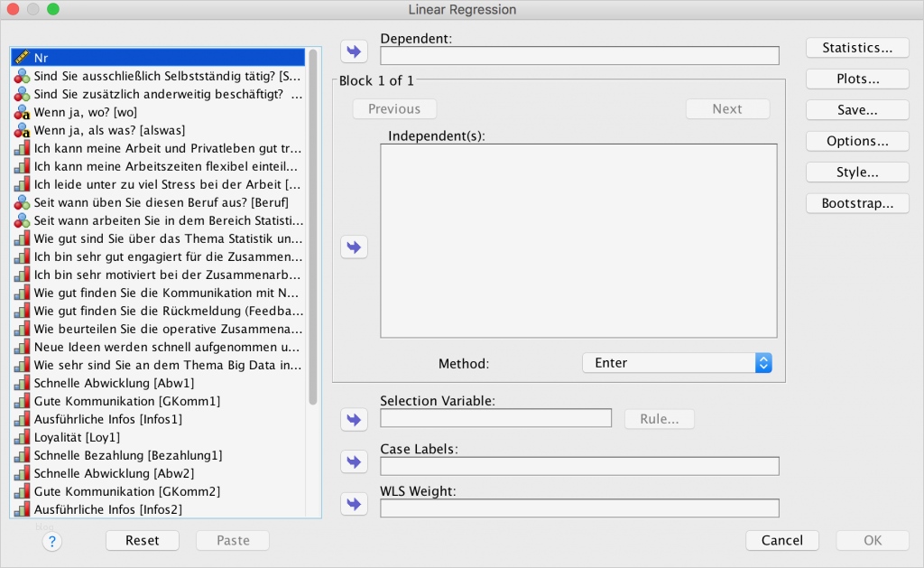Click ordinal icon of 'Gute Kommunikation [GKomm2]'

point(22,491)
